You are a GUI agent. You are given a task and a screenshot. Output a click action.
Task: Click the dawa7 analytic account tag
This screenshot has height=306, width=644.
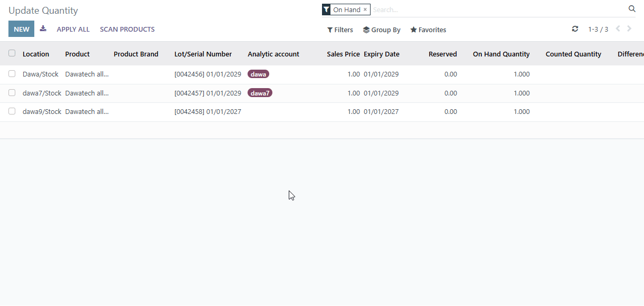260,93
